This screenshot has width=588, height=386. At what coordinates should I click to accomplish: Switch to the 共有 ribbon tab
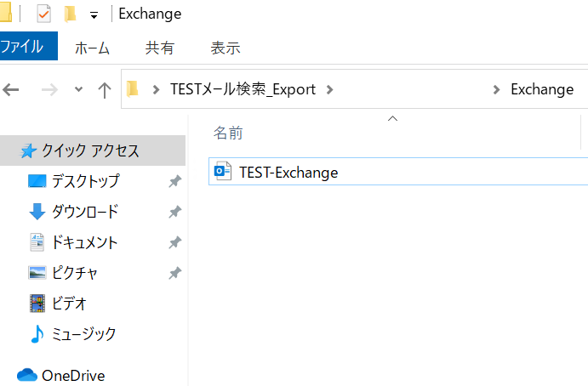tap(159, 48)
